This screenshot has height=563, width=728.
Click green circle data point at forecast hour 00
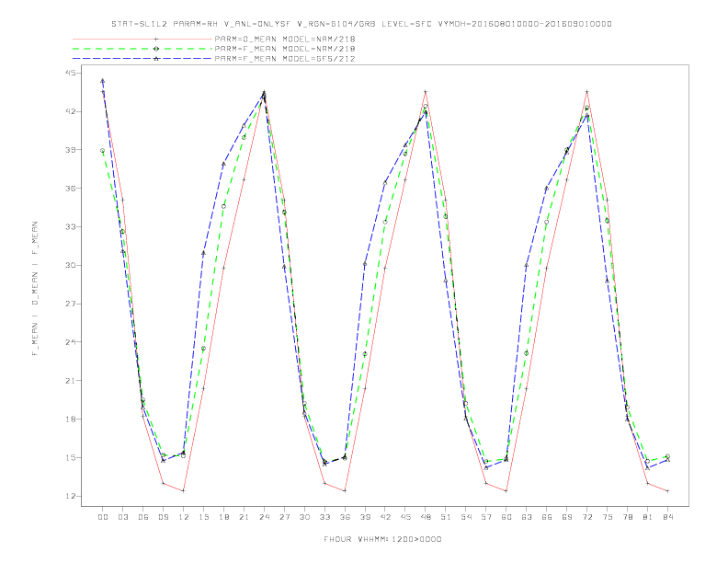[103, 151]
